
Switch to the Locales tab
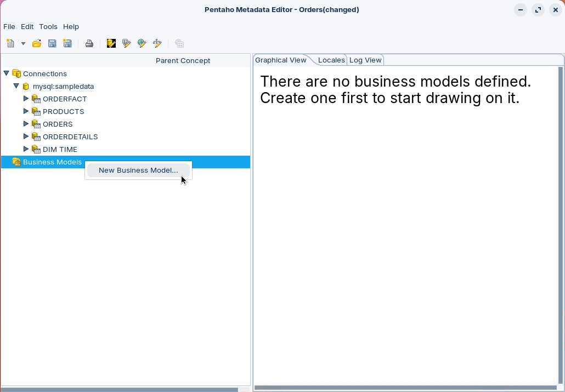[331, 60]
